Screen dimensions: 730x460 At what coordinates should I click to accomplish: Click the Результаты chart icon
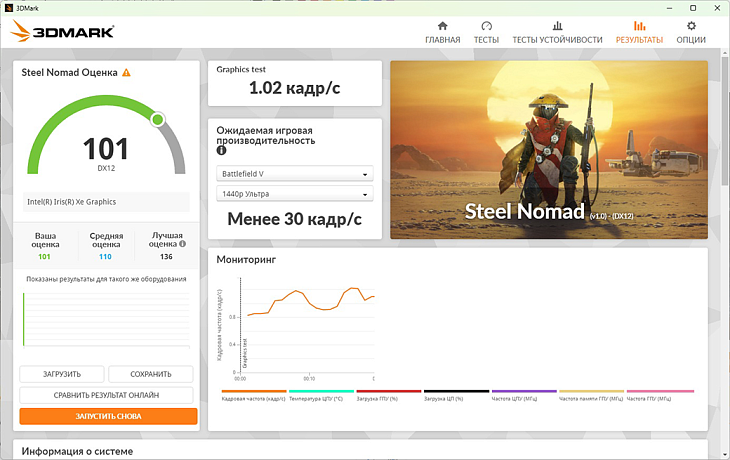639,26
